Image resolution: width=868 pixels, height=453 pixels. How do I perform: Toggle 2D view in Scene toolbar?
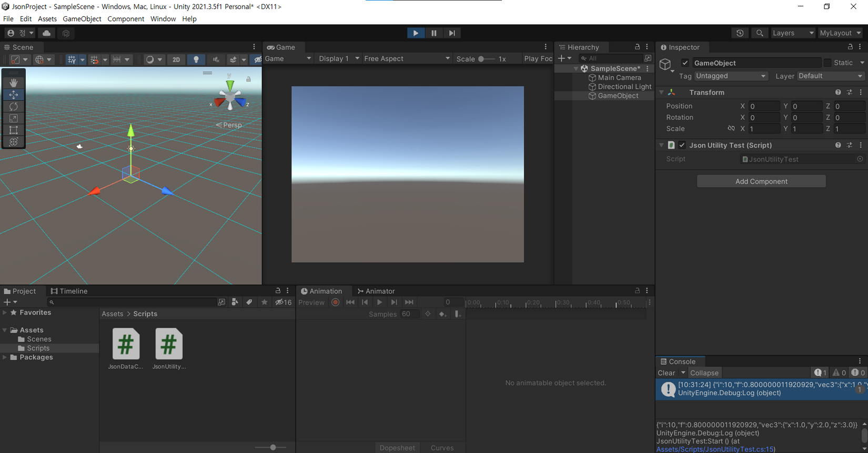(x=176, y=59)
